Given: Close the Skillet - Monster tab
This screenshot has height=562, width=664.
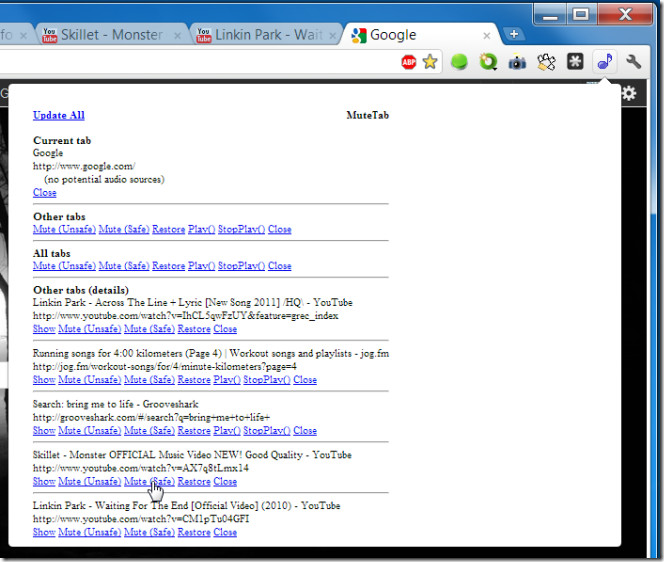Looking at the screenshot, I should click(178, 36).
